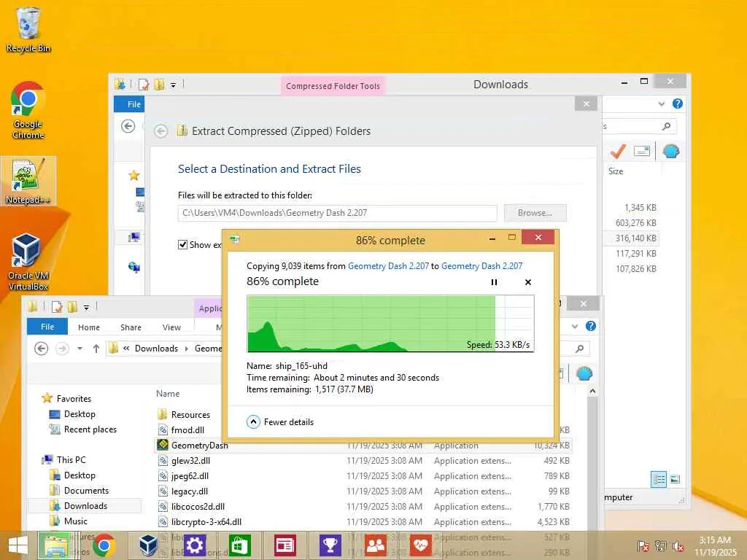The image size is (747, 560).
Task: Switch Downloads window to large icons view
Action: click(x=675, y=480)
